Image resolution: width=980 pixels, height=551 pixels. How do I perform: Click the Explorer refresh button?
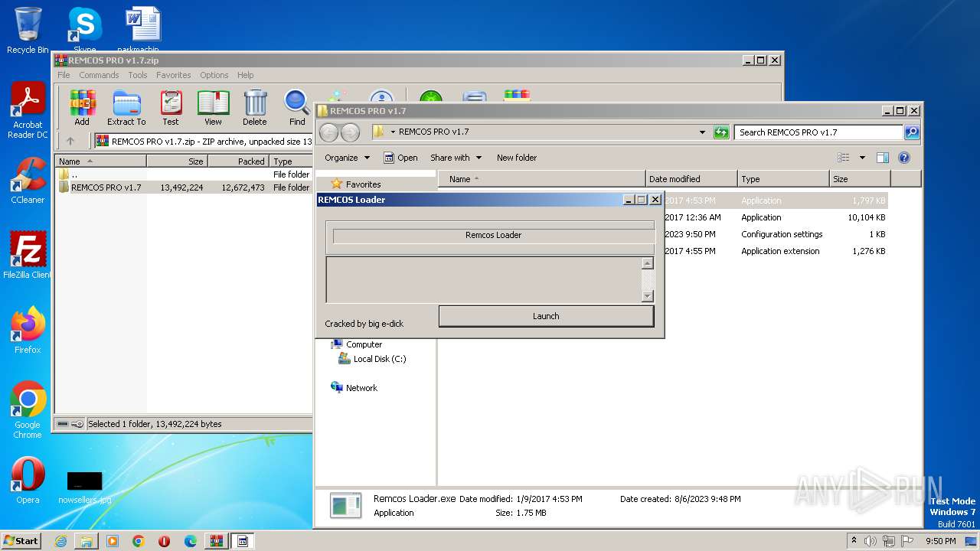(721, 132)
